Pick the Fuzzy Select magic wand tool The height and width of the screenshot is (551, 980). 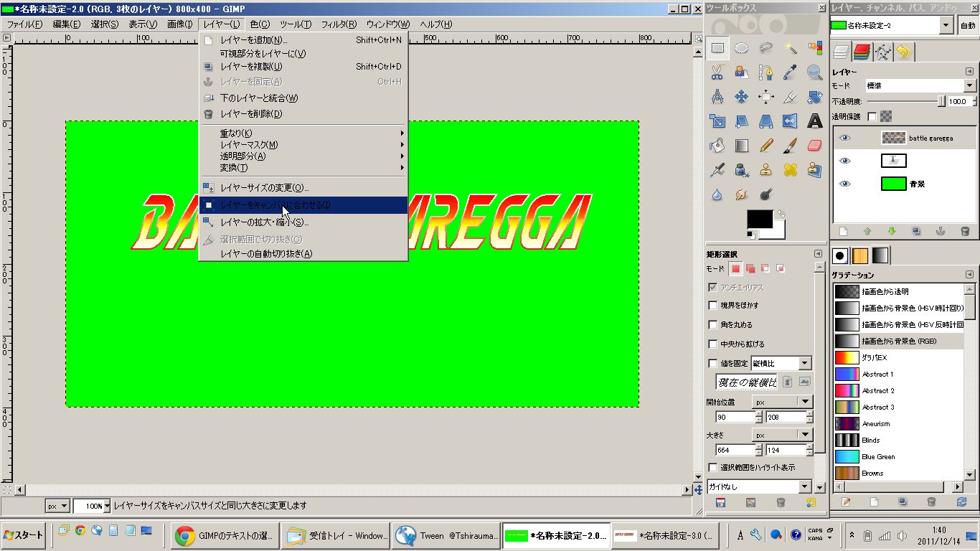click(x=791, y=49)
